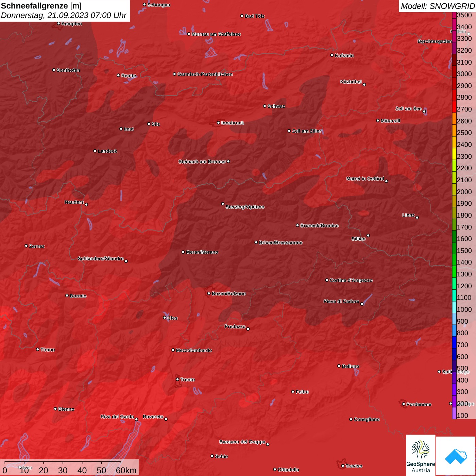
Task: Click the Pieve di Cadore label
Action: point(341,301)
